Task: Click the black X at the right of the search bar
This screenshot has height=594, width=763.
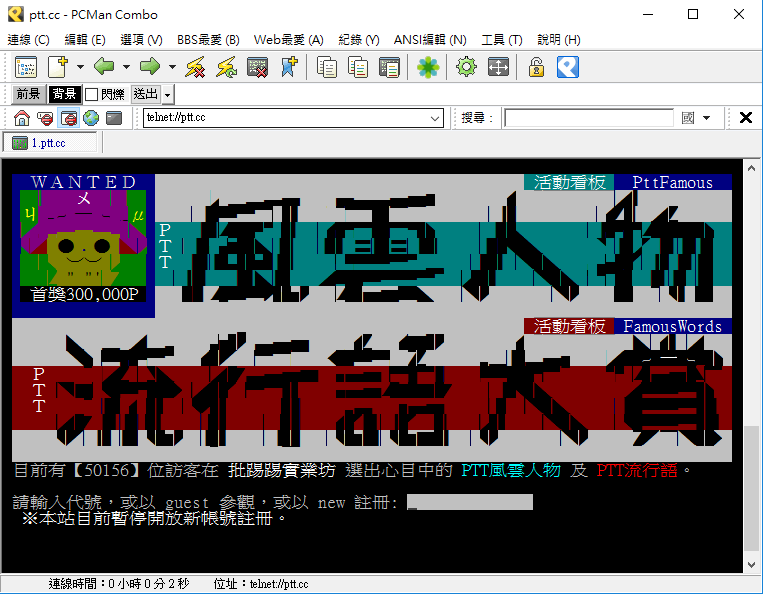Action: coord(745,117)
